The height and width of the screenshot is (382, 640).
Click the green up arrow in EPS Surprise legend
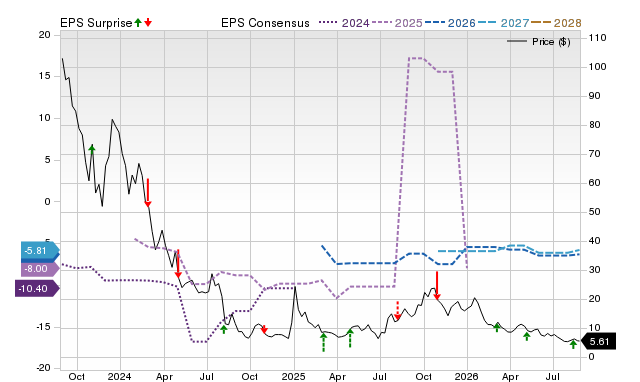click(138, 22)
